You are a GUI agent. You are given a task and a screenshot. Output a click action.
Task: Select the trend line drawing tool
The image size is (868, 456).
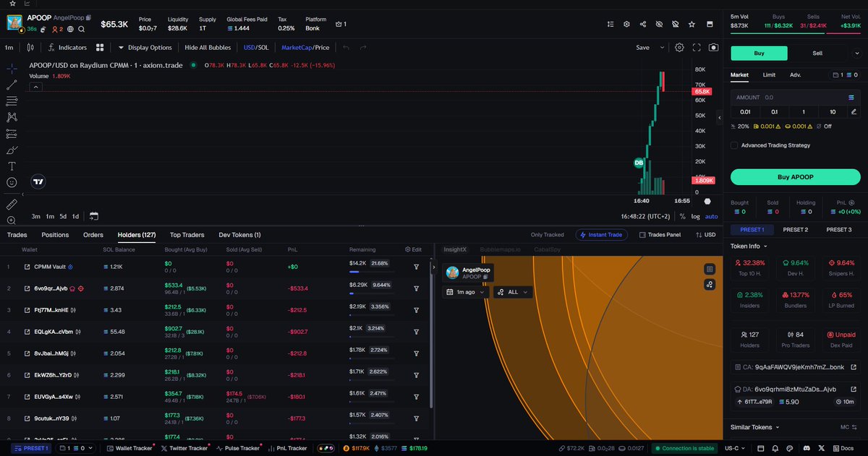click(12, 85)
